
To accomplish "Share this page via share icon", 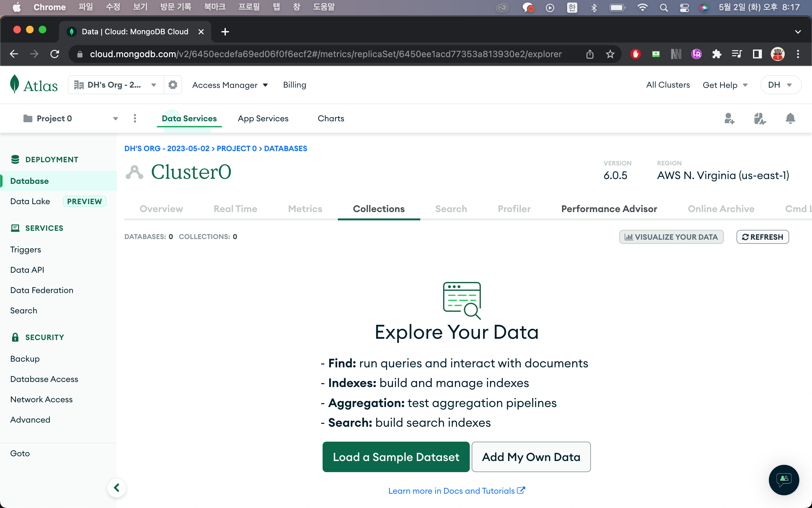I will tap(590, 54).
